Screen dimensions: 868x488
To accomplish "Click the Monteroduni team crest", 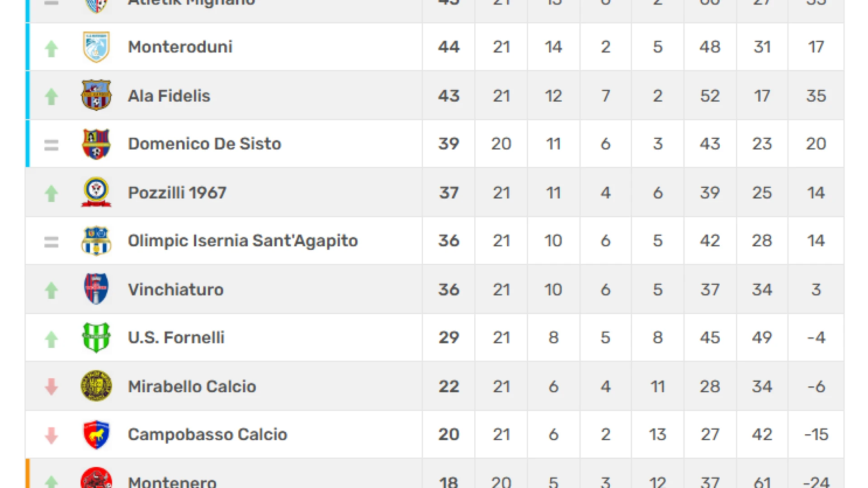I will 96,47.
